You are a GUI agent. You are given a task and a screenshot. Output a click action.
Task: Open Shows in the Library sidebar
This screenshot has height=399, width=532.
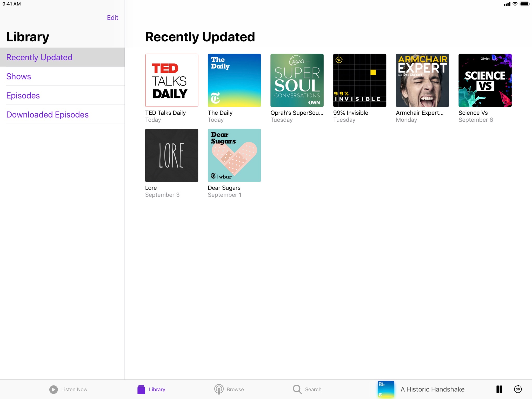click(x=62, y=76)
